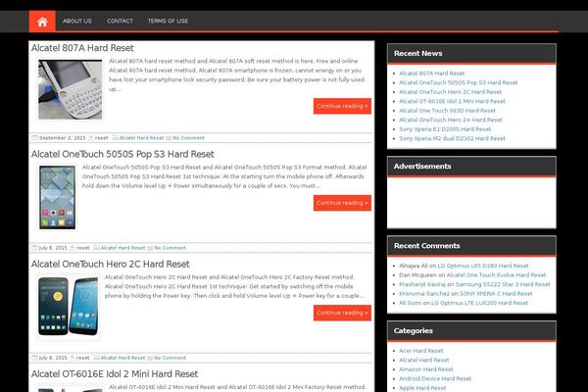Click commenter name Prashanjit Kaviraj
The width and height of the screenshot is (588, 392).
click(x=422, y=284)
